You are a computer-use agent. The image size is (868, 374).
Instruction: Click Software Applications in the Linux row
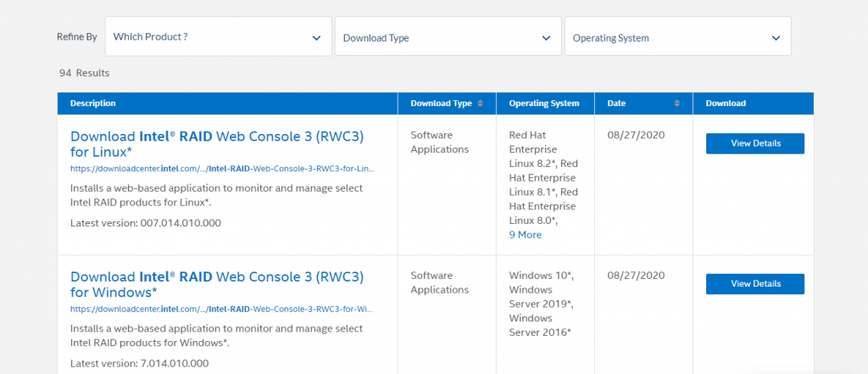[x=440, y=142]
